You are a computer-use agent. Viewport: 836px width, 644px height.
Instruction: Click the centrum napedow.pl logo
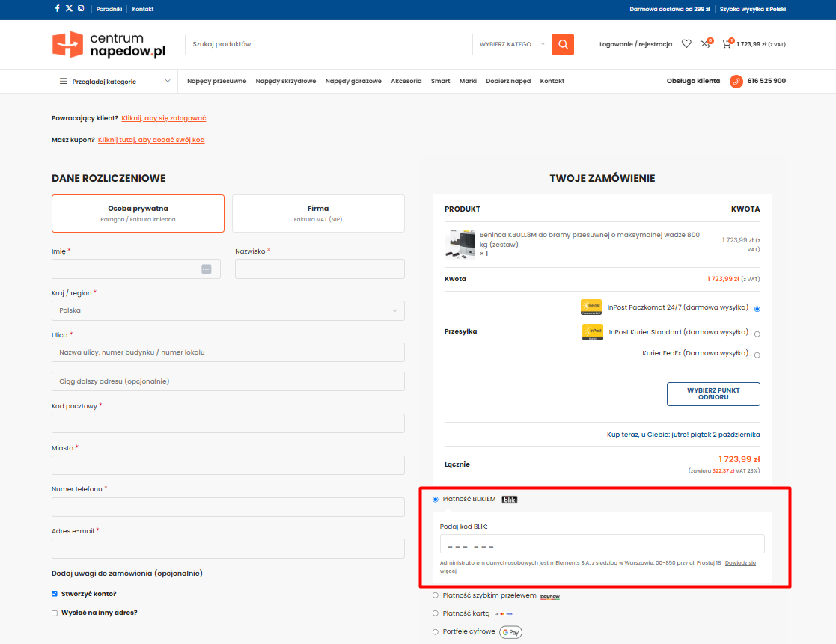(109, 44)
